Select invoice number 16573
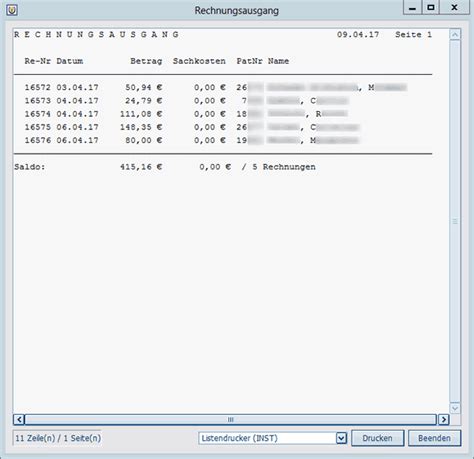The width and height of the screenshot is (474, 459). (37, 101)
